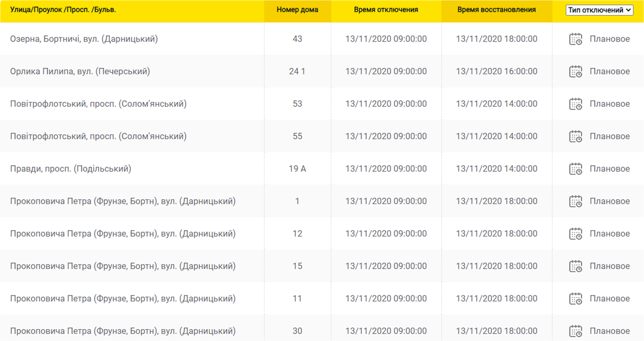This screenshot has height=341, width=644.
Task: Click the Время восстановления column header
Action: pyautogui.click(x=496, y=10)
